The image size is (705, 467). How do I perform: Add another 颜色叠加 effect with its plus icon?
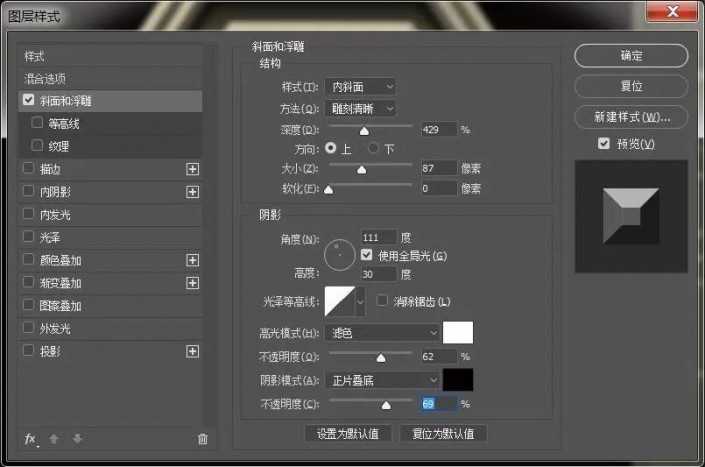193,260
